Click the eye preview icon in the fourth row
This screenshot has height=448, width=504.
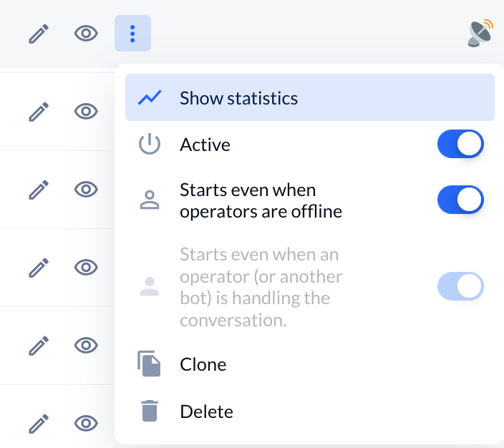86,267
